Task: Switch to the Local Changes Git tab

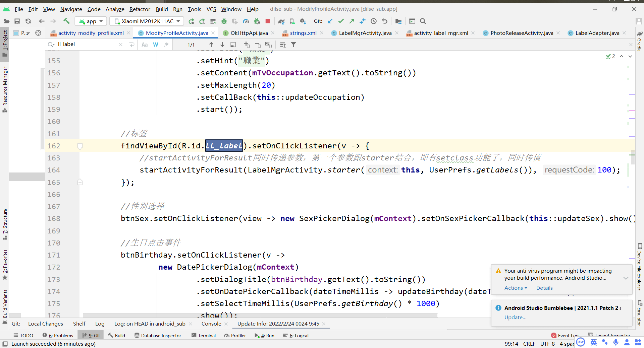Action: (x=46, y=324)
